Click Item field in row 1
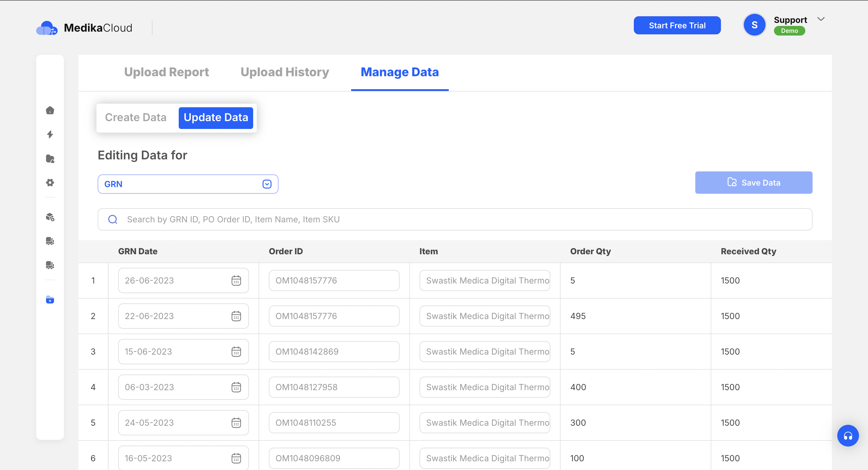Screen dimensions: 868x470 click(x=485, y=280)
